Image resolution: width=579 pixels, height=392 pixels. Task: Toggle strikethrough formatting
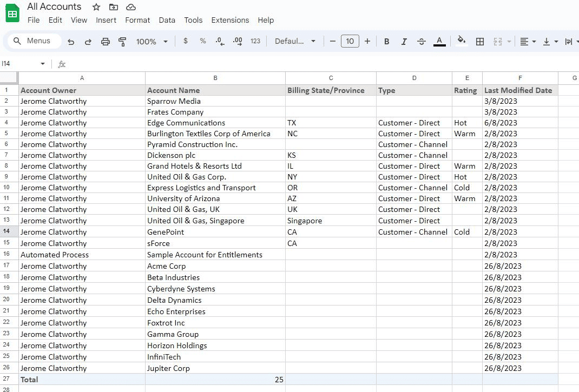422,41
